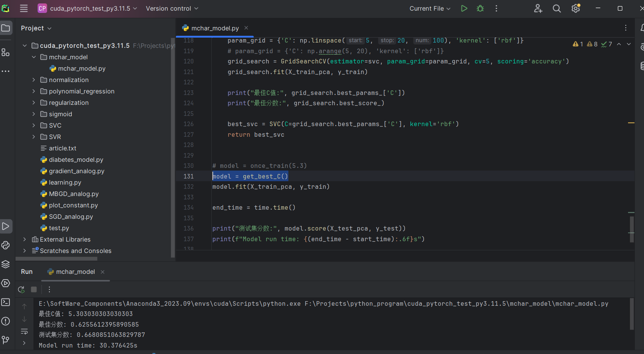The width and height of the screenshot is (644, 354).
Task: Expand the SVC folder
Action: 34,125
